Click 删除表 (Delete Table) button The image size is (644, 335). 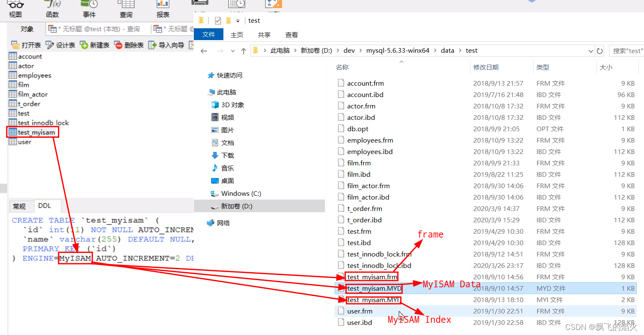[129, 45]
